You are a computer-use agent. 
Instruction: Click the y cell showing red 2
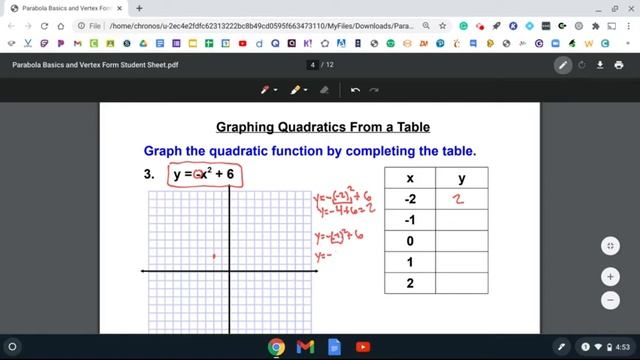click(462, 199)
